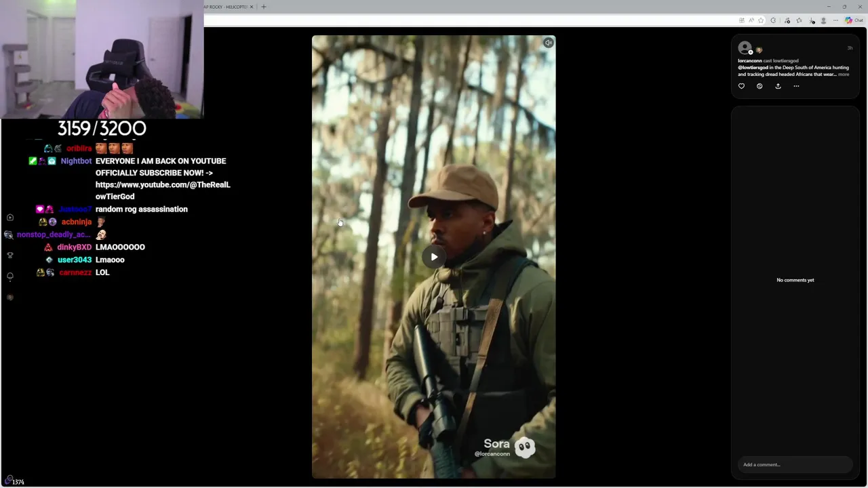Click the lorcanconn username link
This screenshot has height=488, width=868.
coord(749,61)
